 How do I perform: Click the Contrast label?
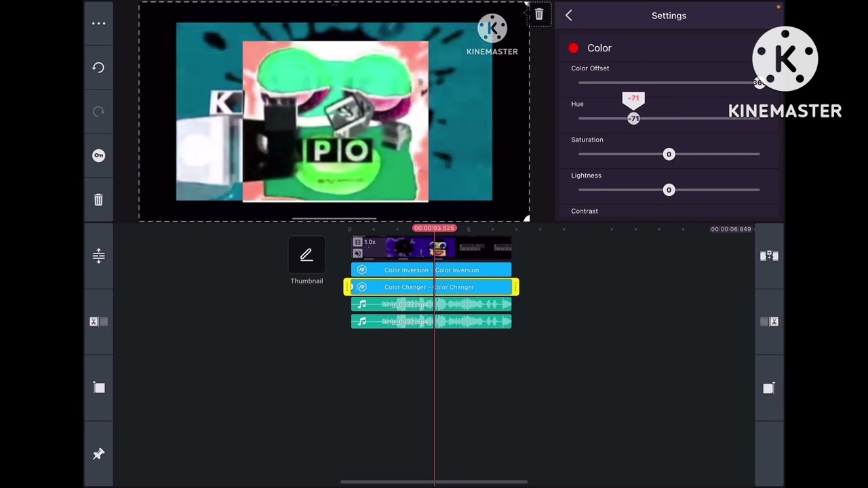pos(585,211)
